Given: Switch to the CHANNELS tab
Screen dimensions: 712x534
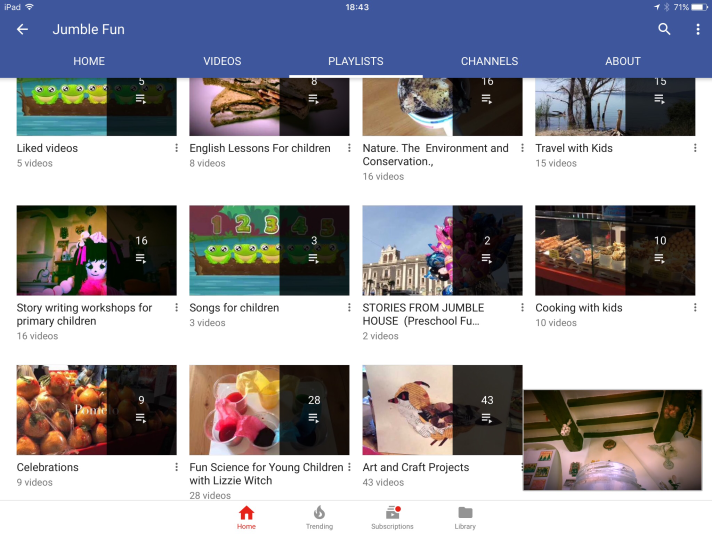Looking at the screenshot, I should 489,61.
